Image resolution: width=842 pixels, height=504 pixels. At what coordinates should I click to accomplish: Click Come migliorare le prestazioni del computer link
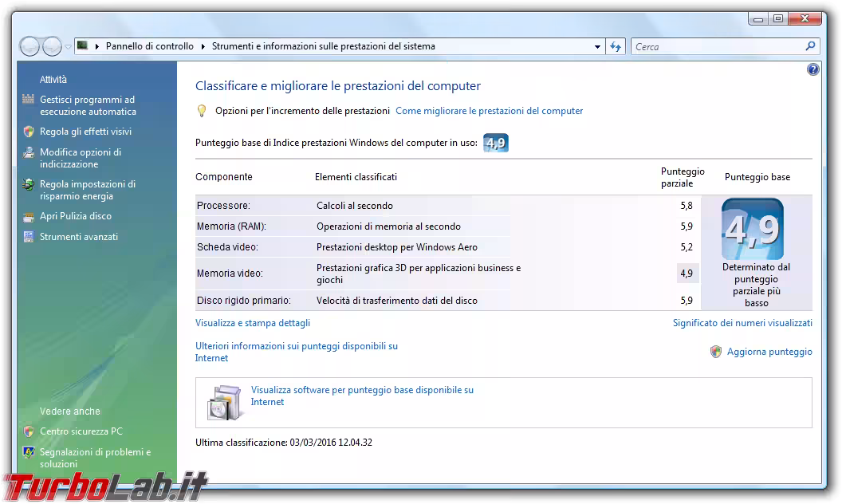(x=490, y=111)
